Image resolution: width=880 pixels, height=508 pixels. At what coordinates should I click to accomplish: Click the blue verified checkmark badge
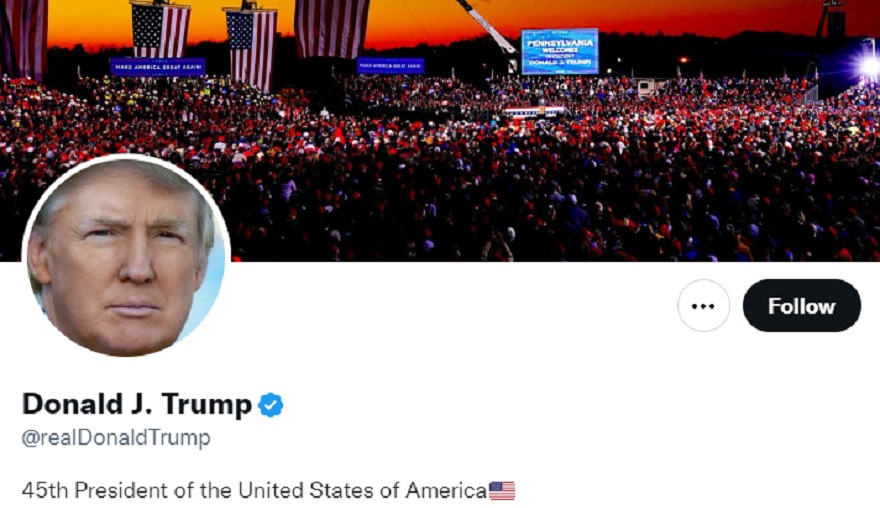click(271, 405)
